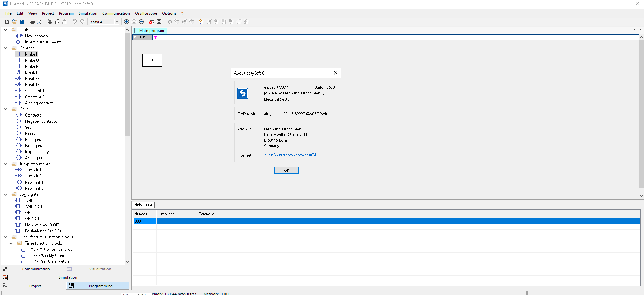
Task: Collapse the Contacts tree folder
Action: [6, 48]
